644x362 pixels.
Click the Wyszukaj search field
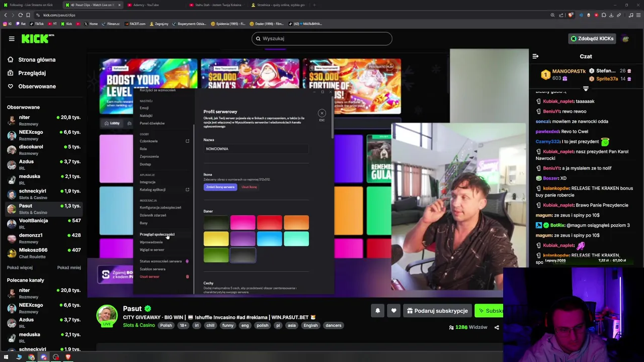[322, 39]
